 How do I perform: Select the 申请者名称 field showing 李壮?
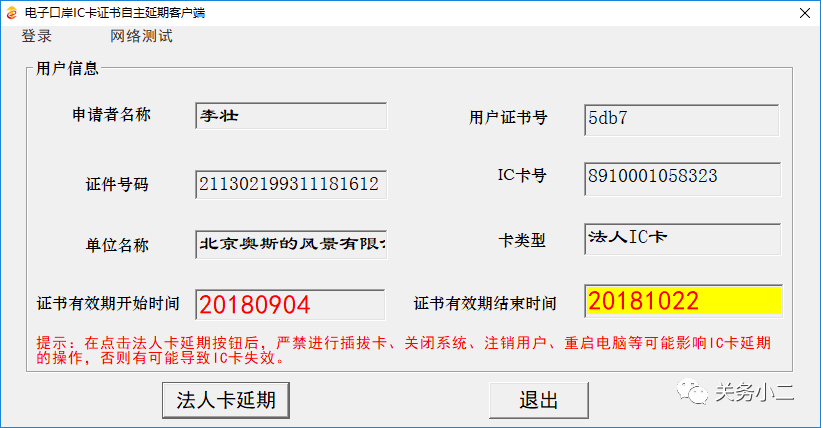click(x=291, y=116)
